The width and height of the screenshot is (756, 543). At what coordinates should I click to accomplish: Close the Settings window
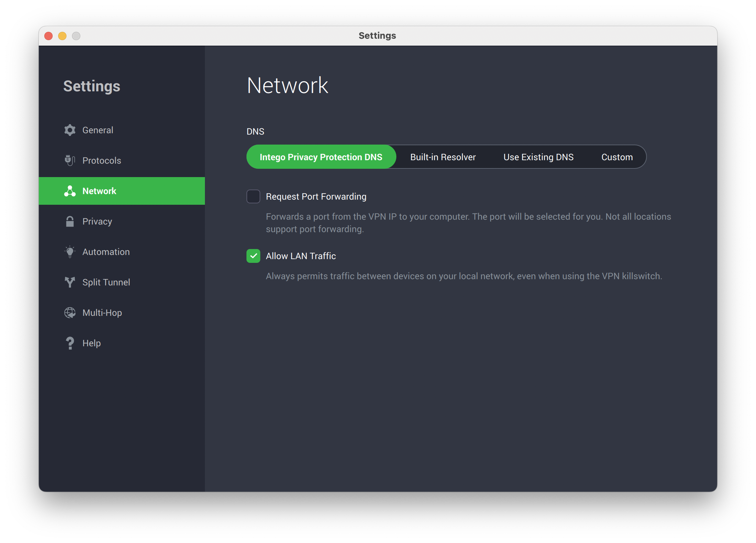[x=49, y=36]
